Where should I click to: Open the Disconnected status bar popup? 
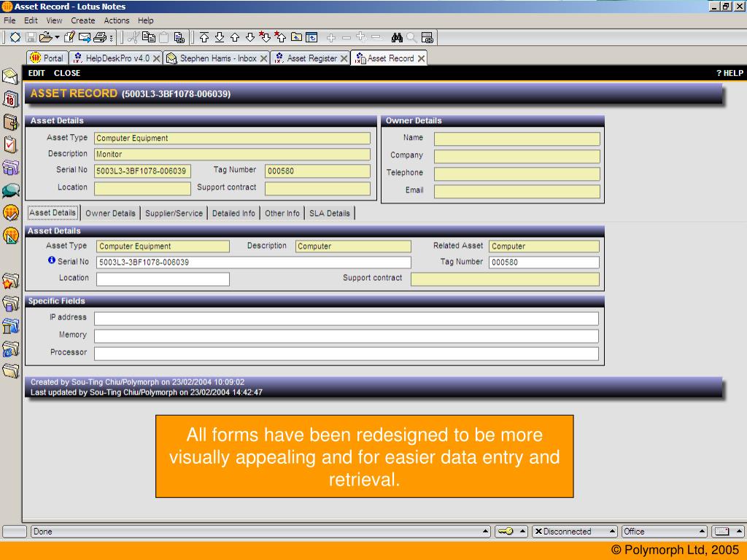(575, 532)
